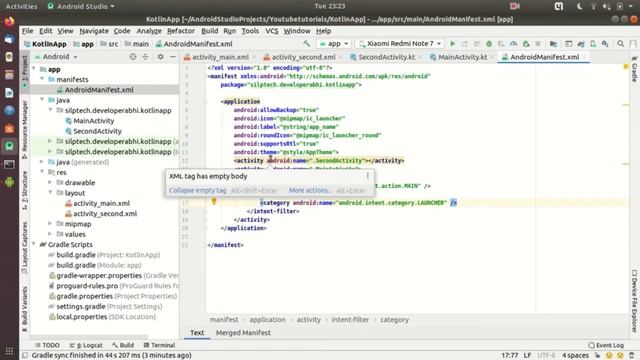This screenshot has width=640, height=360.
Task: Run the app with green play button
Action: [x=452, y=44]
